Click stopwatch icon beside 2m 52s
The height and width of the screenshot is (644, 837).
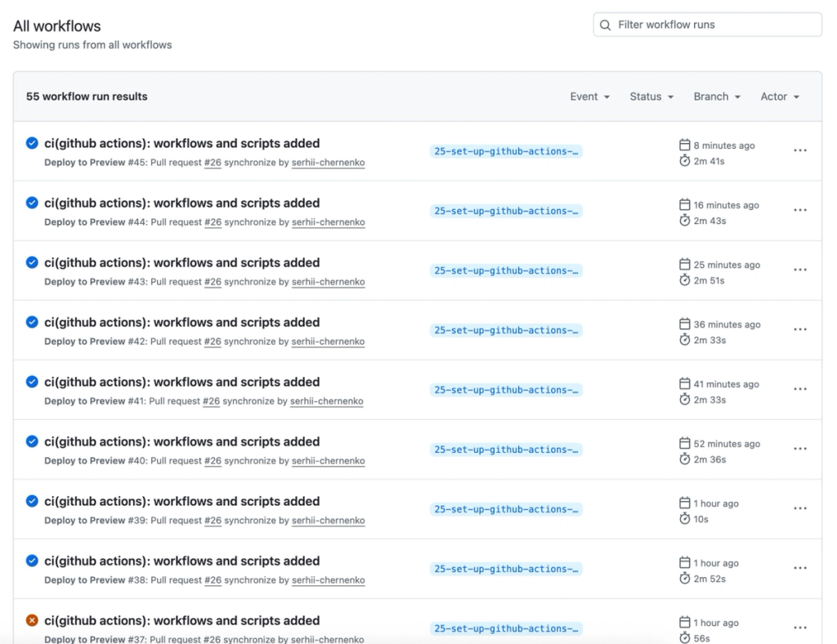[685, 579]
